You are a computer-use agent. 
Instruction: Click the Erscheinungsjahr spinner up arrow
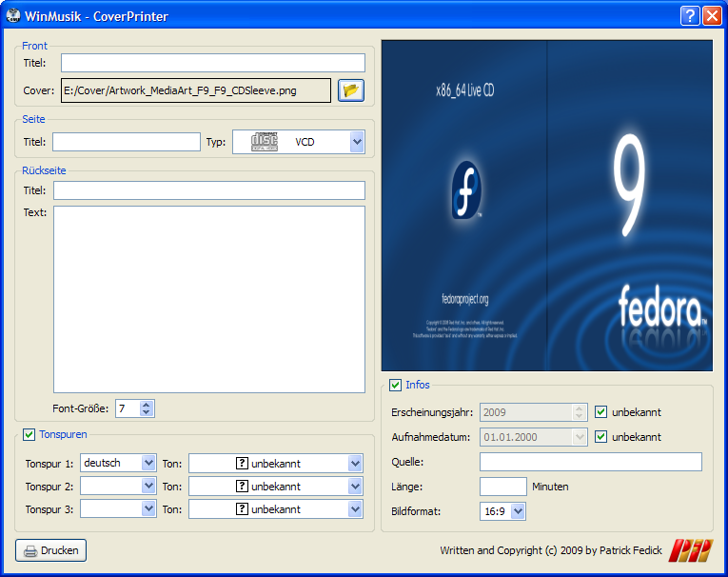tap(579, 408)
